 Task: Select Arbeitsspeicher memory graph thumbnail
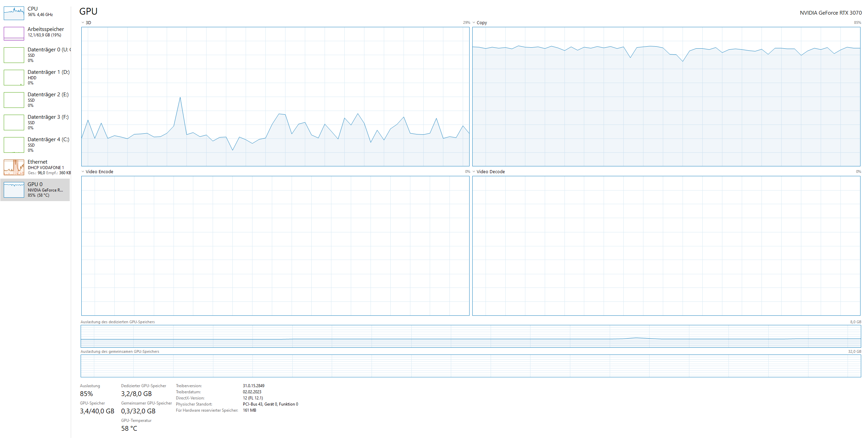14,33
